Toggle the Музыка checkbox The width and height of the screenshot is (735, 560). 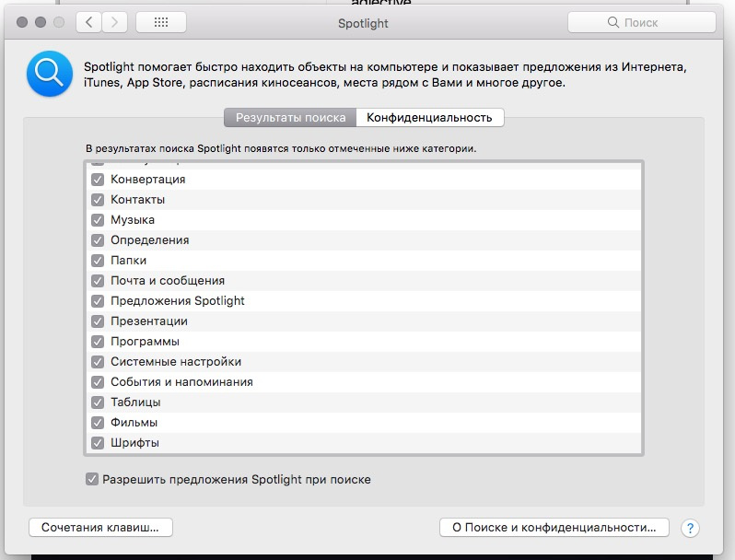(x=98, y=220)
